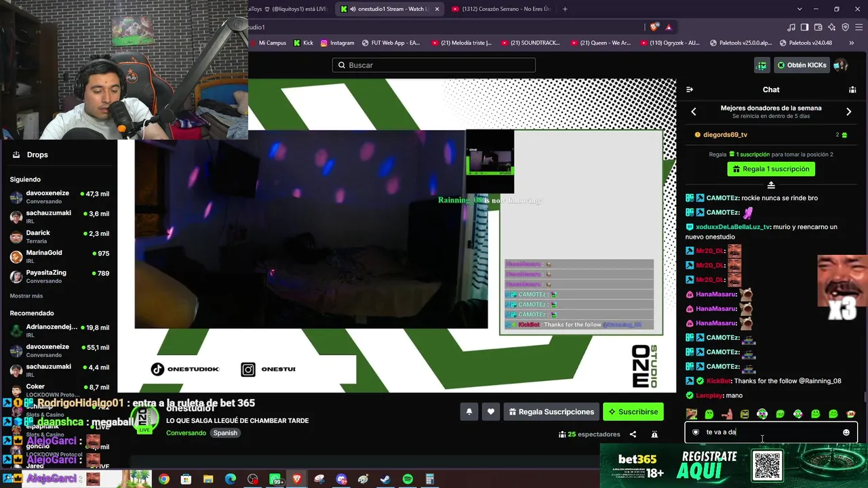Close the onestudio1 Stream tab
Viewport: 868px width, 488px height.
[437, 9]
